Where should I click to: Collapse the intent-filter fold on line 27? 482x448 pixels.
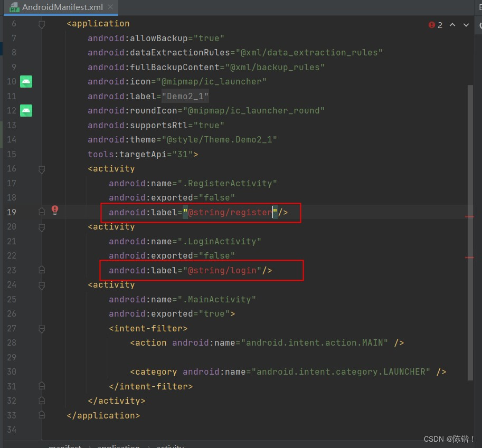[x=42, y=329]
